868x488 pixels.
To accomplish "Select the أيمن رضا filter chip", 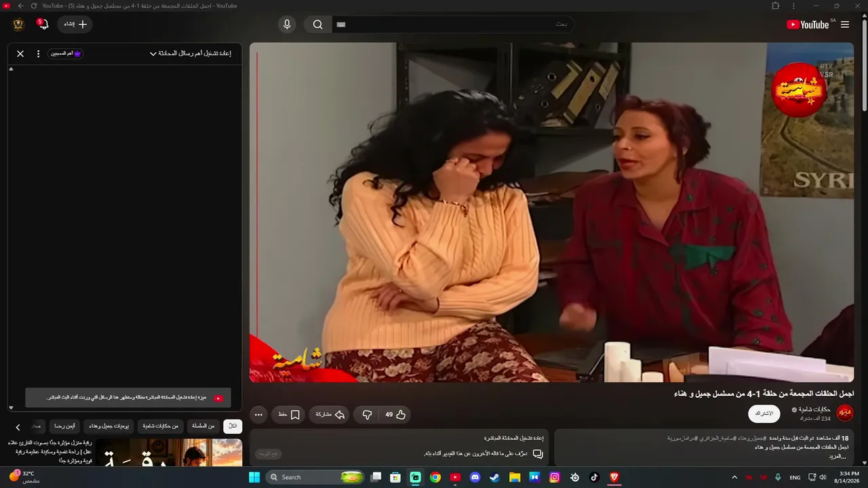I will coord(64,426).
